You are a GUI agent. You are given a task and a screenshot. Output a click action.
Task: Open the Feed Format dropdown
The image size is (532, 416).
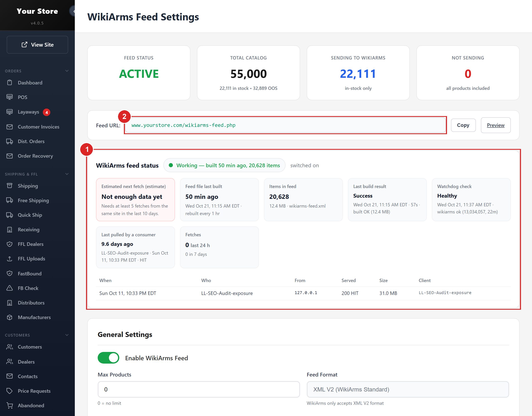pos(408,389)
